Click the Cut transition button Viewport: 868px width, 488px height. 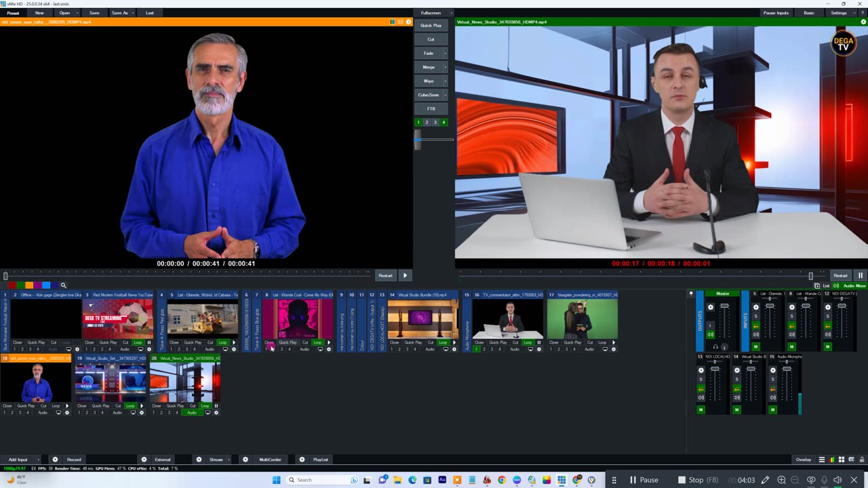tap(431, 39)
